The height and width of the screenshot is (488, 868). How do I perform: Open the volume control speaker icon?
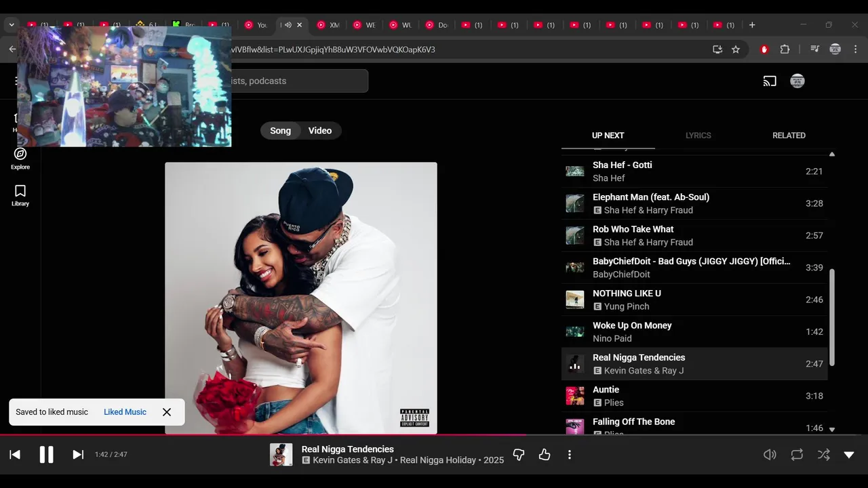[x=770, y=455]
